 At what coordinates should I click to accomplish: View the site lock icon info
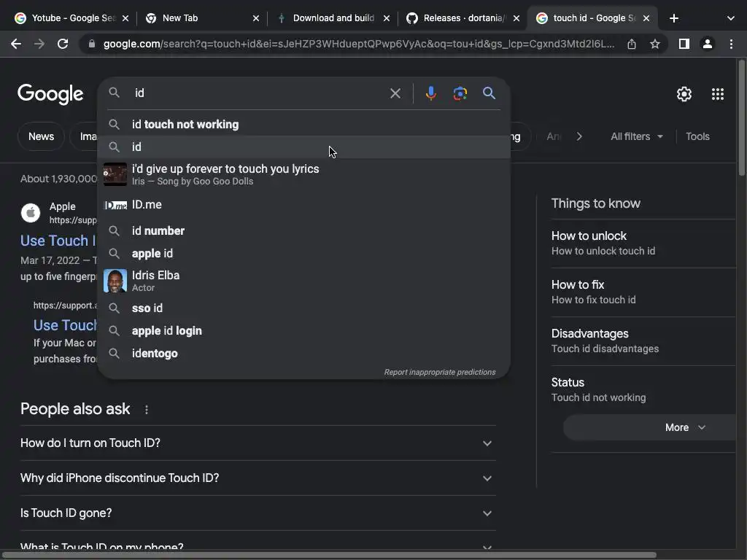[92, 44]
